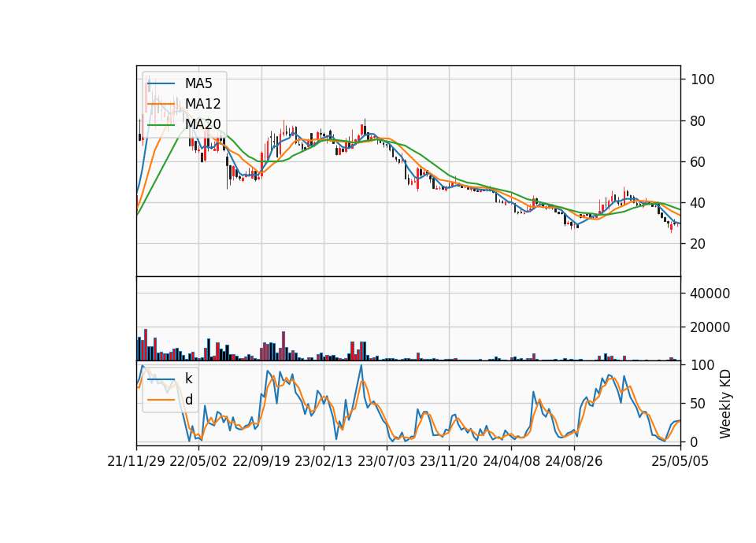Click the 23/02/13 date tick label

click(x=324, y=462)
